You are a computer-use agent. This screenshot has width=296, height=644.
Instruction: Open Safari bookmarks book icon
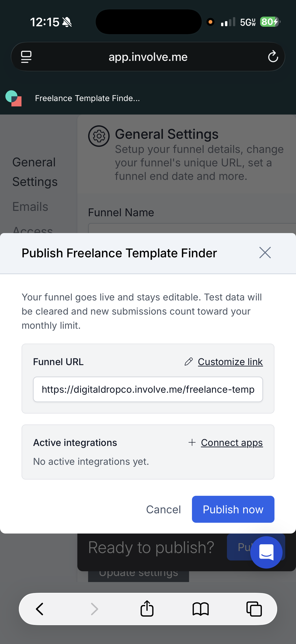(200, 609)
